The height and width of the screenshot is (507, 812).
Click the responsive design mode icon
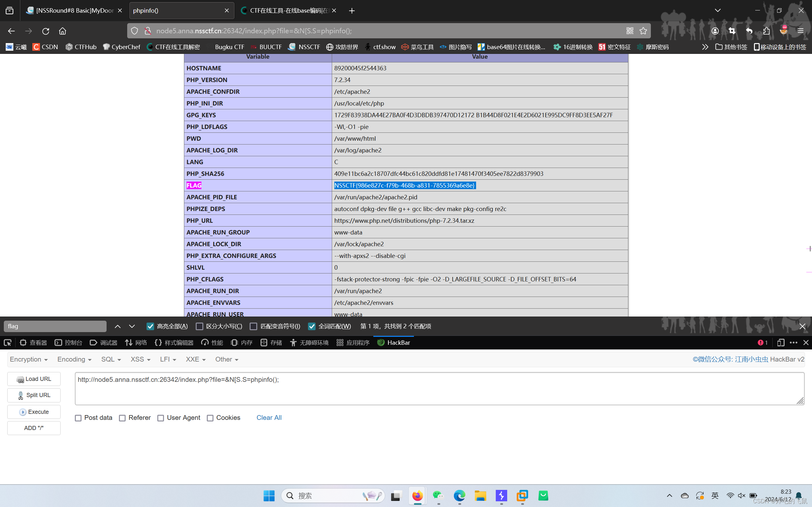pyautogui.click(x=781, y=342)
